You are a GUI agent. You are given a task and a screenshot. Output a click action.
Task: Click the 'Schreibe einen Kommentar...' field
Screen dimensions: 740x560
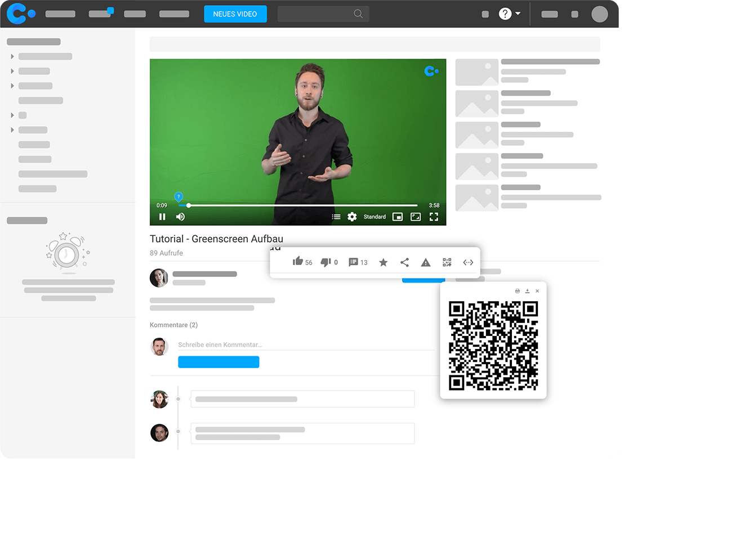306,344
